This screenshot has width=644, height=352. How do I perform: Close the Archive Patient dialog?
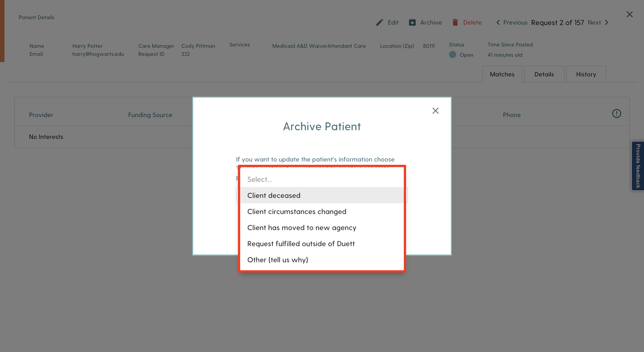[435, 111]
